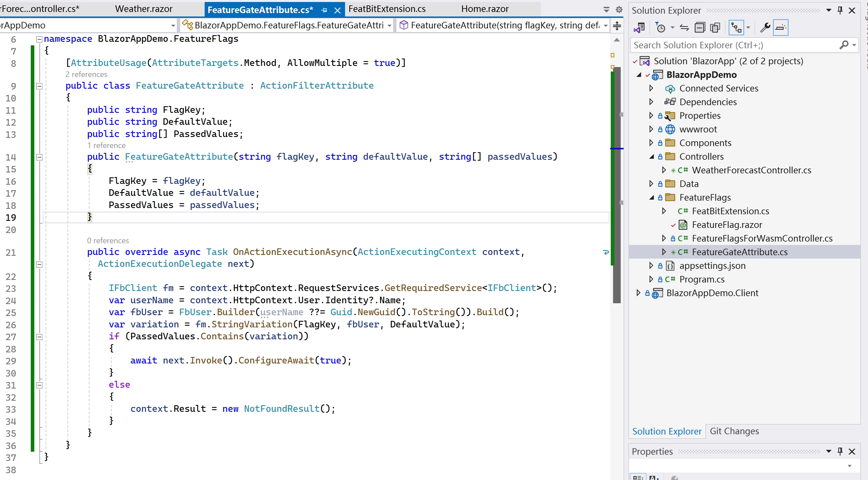Image resolution: width=868 pixels, height=480 pixels.
Task: Pin the Solution Explorer panel
Action: coord(840,11)
